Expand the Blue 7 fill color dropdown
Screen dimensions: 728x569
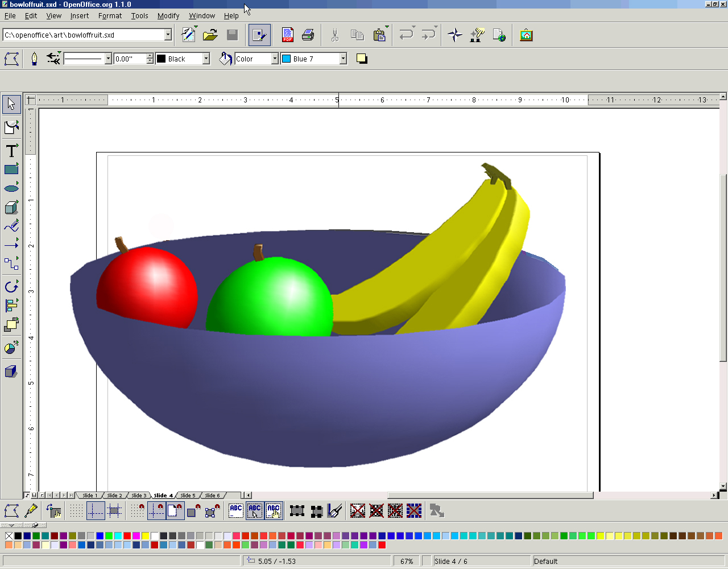[x=343, y=59]
